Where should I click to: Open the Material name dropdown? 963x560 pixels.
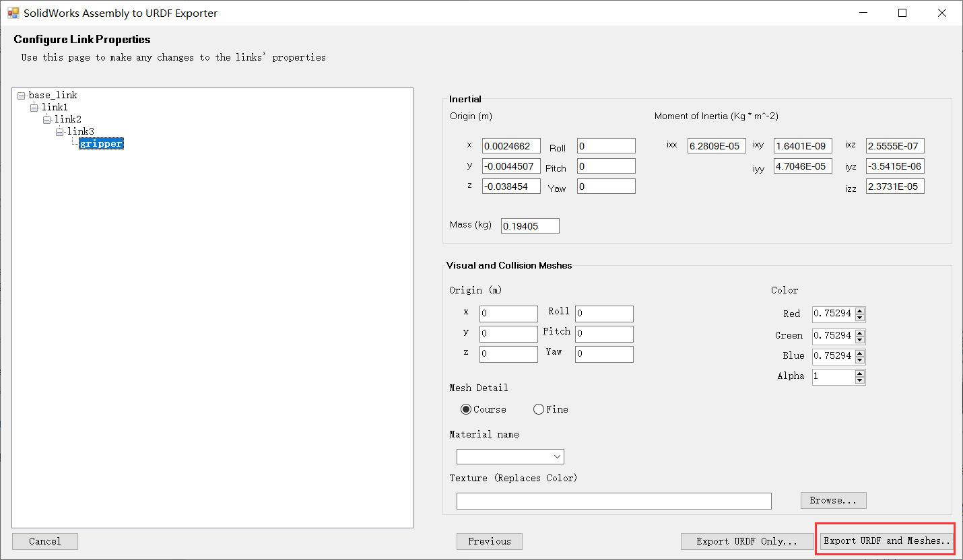tap(558, 456)
